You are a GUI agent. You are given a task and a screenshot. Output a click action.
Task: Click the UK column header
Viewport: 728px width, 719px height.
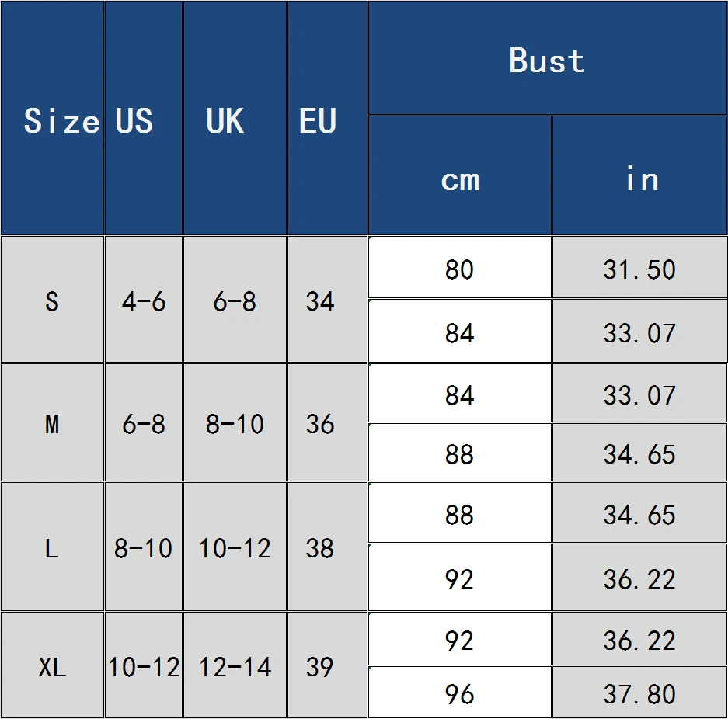click(x=235, y=118)
